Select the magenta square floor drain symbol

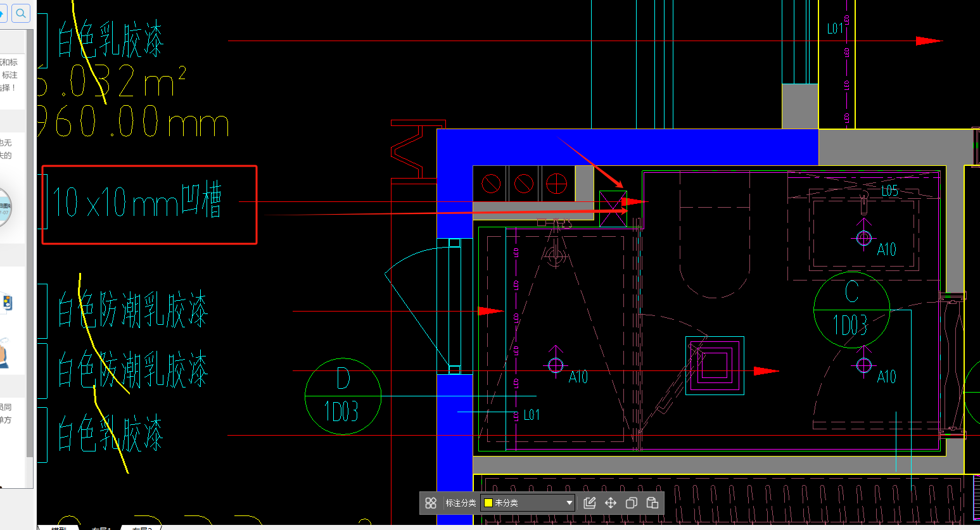715,365
